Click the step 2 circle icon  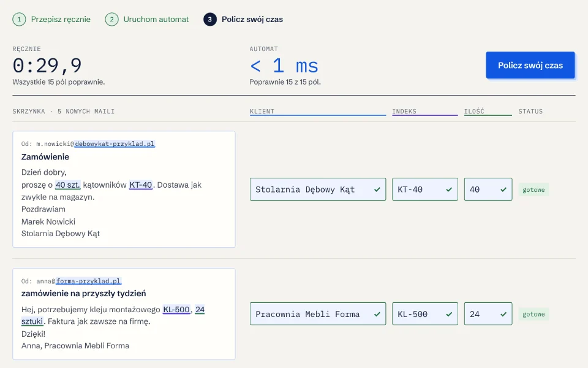[111, 19]
